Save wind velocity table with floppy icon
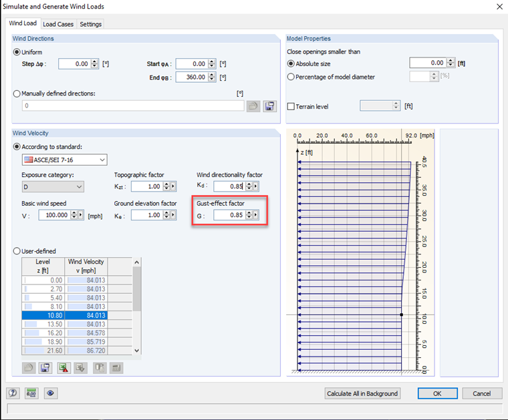This screenshot has height=420, width=508. [45, 368]
